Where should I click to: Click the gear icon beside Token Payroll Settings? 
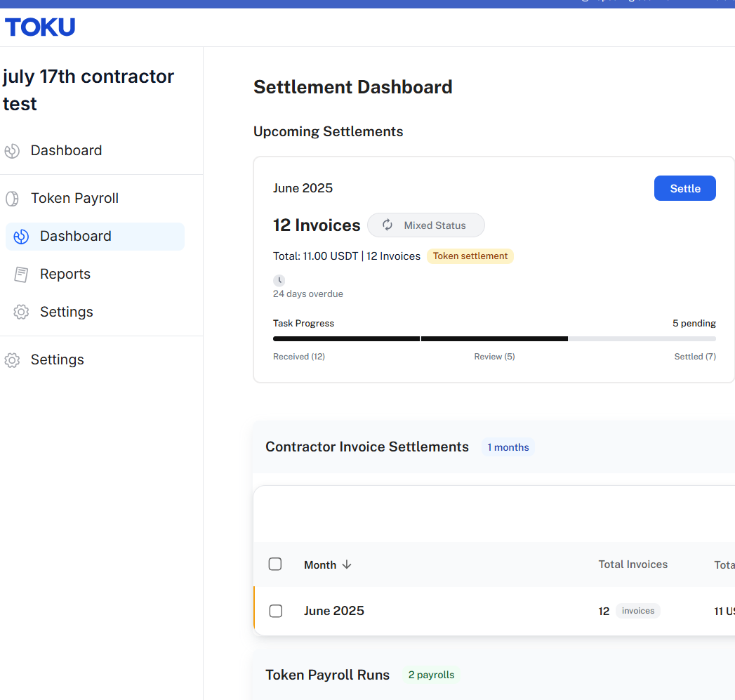coord(21,312)
